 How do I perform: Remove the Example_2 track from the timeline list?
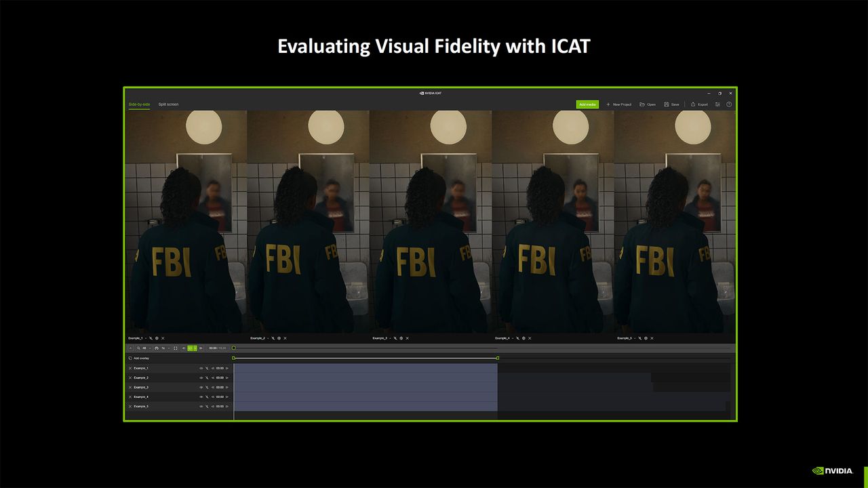[130, 378]
